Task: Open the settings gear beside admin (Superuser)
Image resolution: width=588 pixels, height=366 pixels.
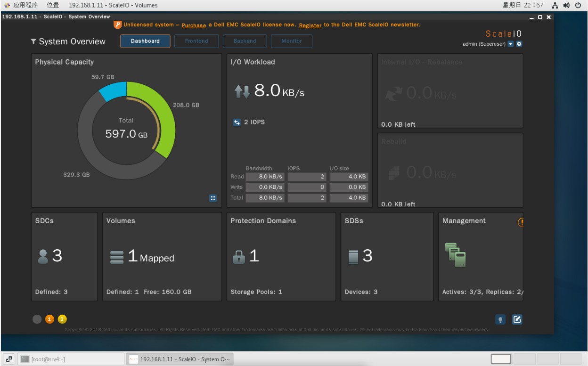Action: click(519, 44)
